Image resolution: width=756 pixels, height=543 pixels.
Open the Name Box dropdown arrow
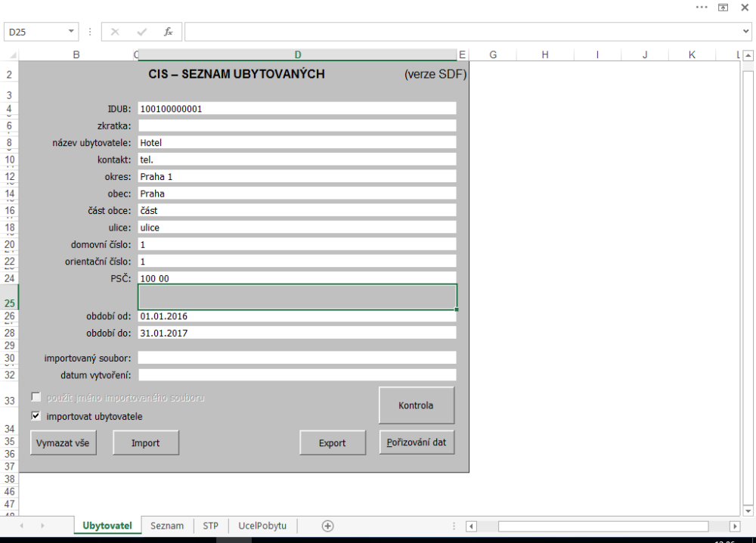pyautogui.click(x=72, y=33)
